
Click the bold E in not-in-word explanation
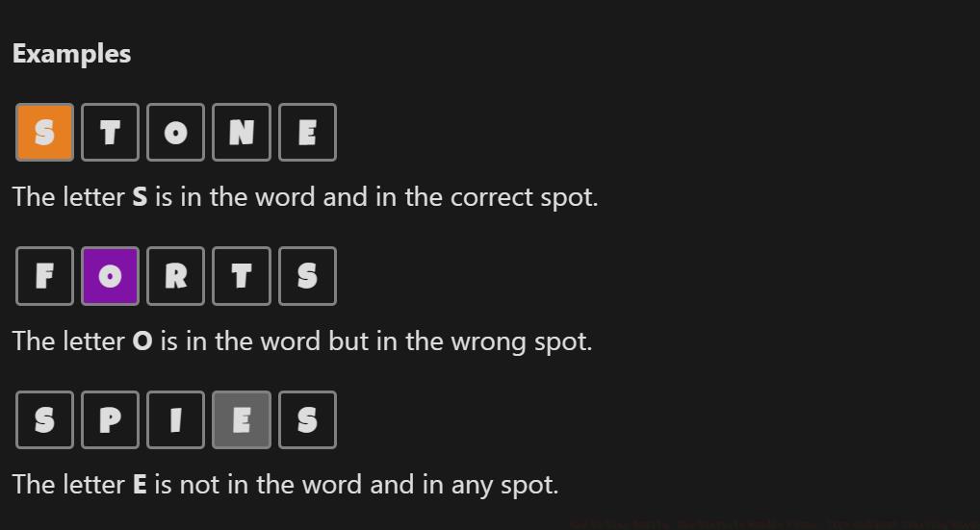(140, 485)
